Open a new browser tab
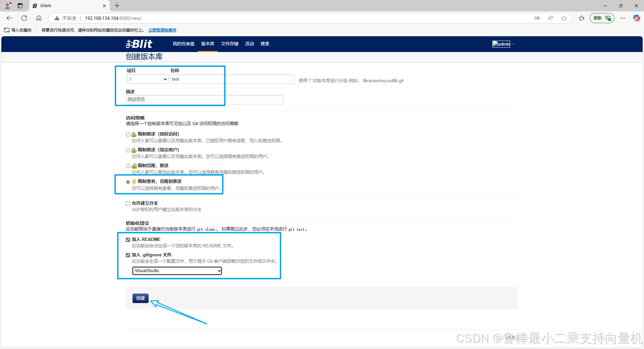 coord(117,6)
